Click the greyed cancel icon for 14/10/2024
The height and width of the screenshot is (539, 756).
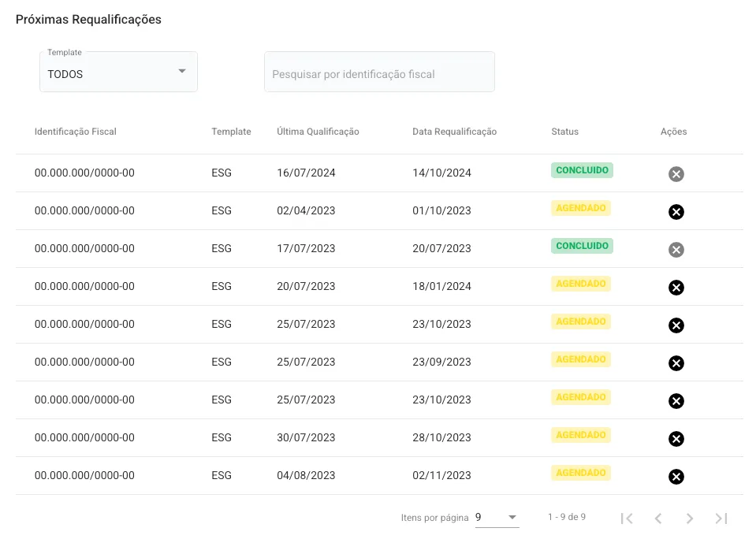(x=676, y=174)
